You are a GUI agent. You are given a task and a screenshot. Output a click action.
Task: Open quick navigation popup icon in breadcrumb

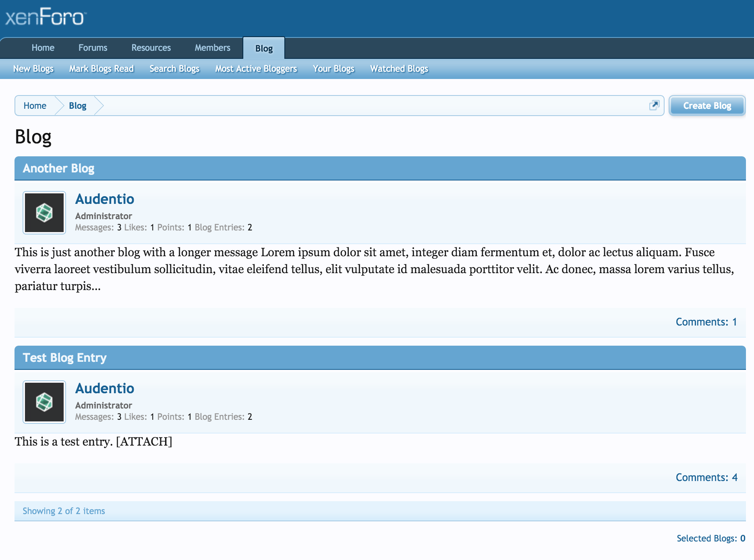coord(654,106)
